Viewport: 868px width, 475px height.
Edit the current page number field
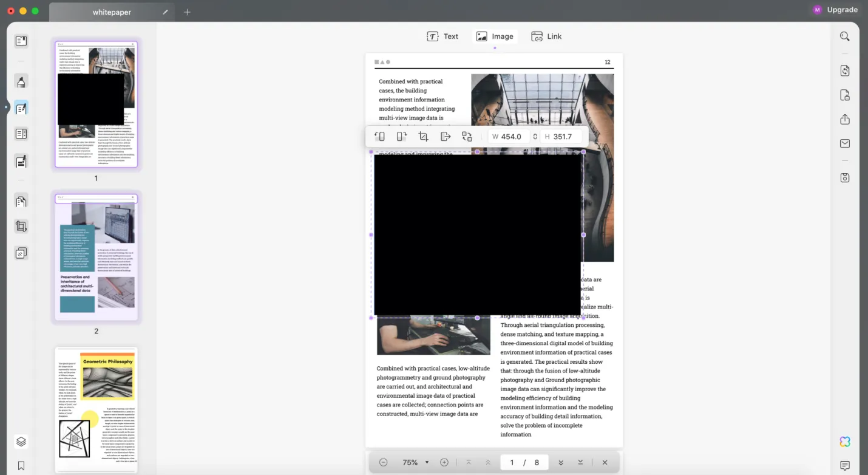512,462
